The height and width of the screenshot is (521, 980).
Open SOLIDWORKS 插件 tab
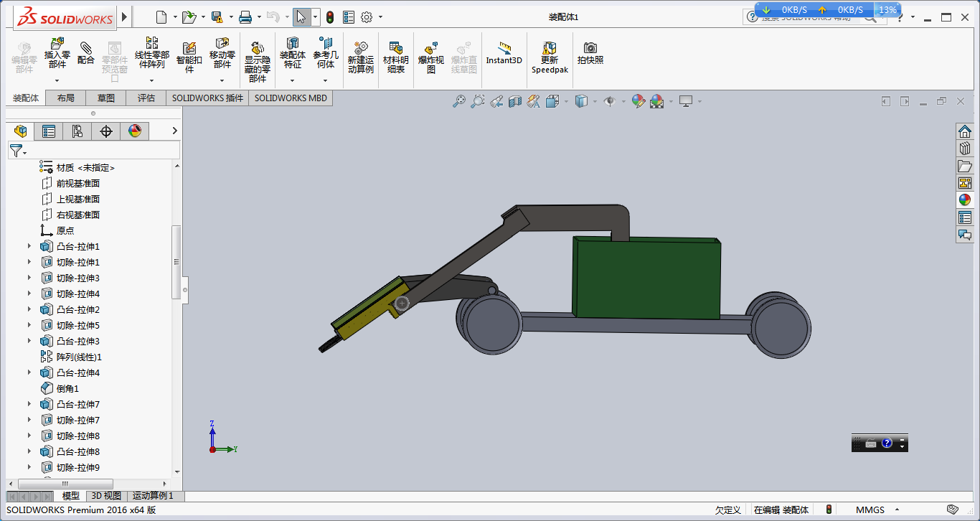coord(207,98)
